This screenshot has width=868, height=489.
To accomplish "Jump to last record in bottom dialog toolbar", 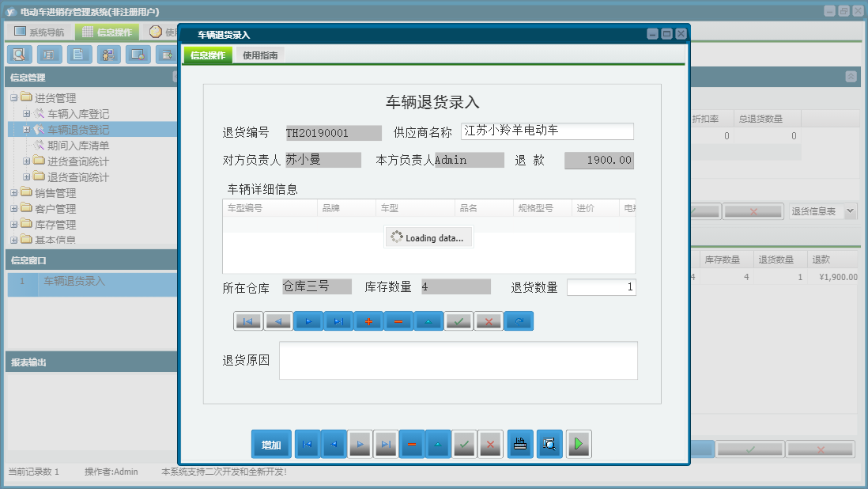I will [386, 444].
